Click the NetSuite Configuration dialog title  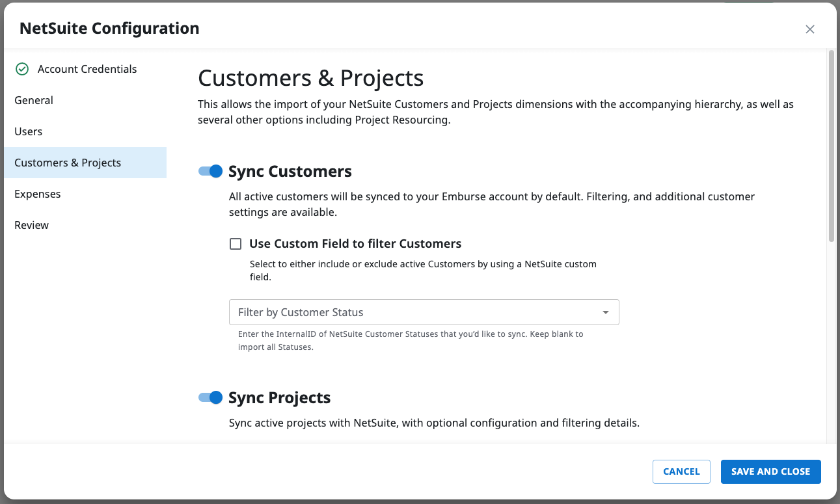(x=109, y=29)
